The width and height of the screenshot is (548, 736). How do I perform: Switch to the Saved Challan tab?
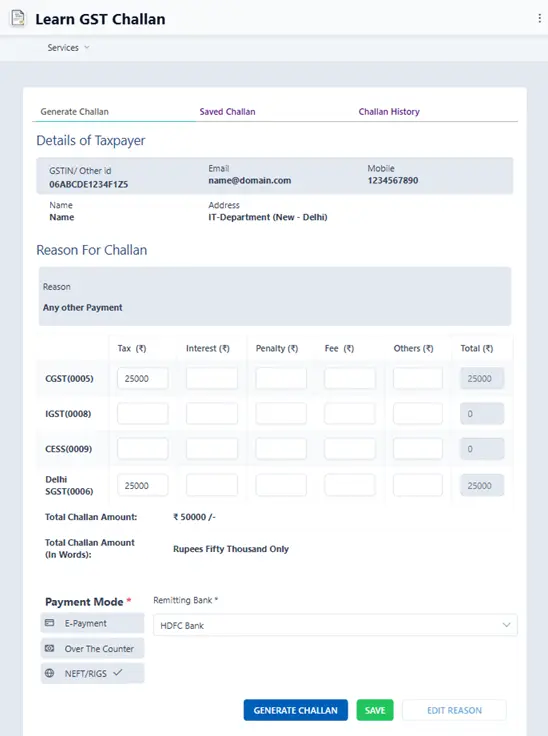(x=227, y=112)
